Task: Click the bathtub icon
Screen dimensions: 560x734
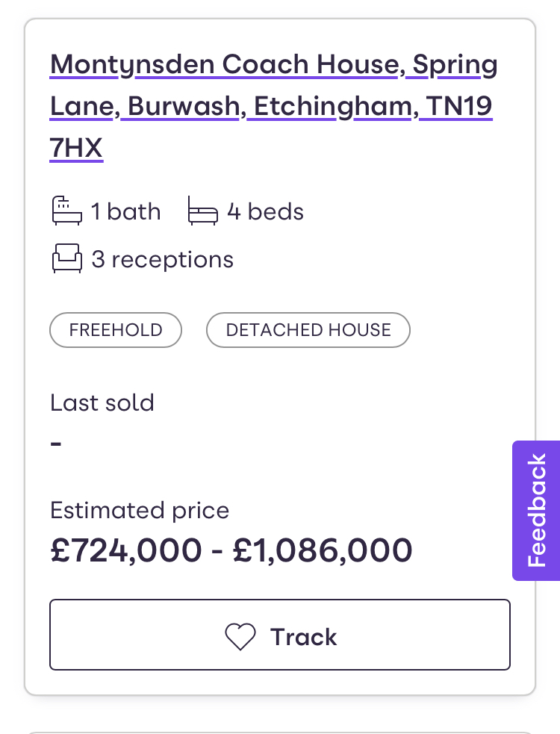Action: [66, 211]
